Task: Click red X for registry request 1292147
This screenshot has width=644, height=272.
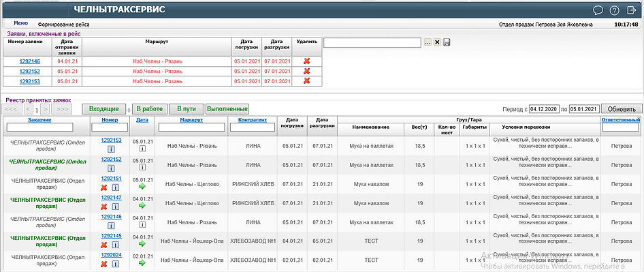Action: click(104, 207)
